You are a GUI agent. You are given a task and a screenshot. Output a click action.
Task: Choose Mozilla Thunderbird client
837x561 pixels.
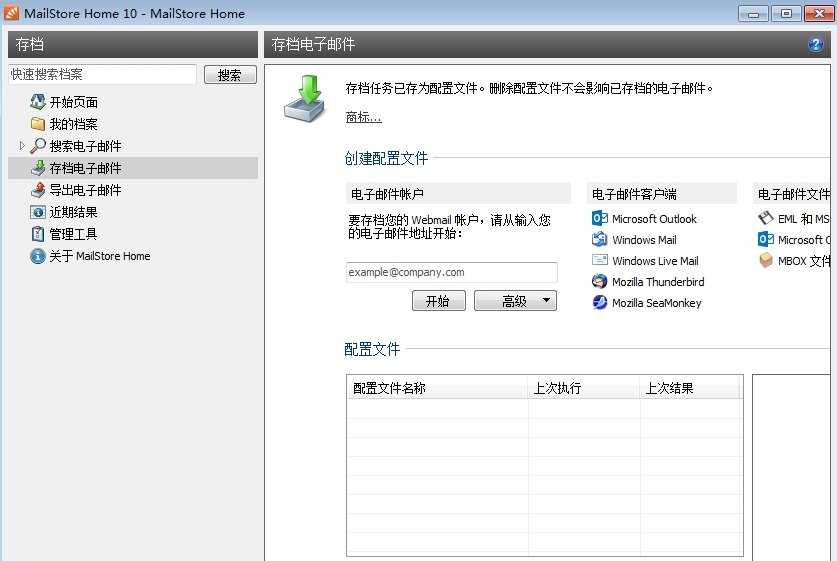click(x=658, y=281)
